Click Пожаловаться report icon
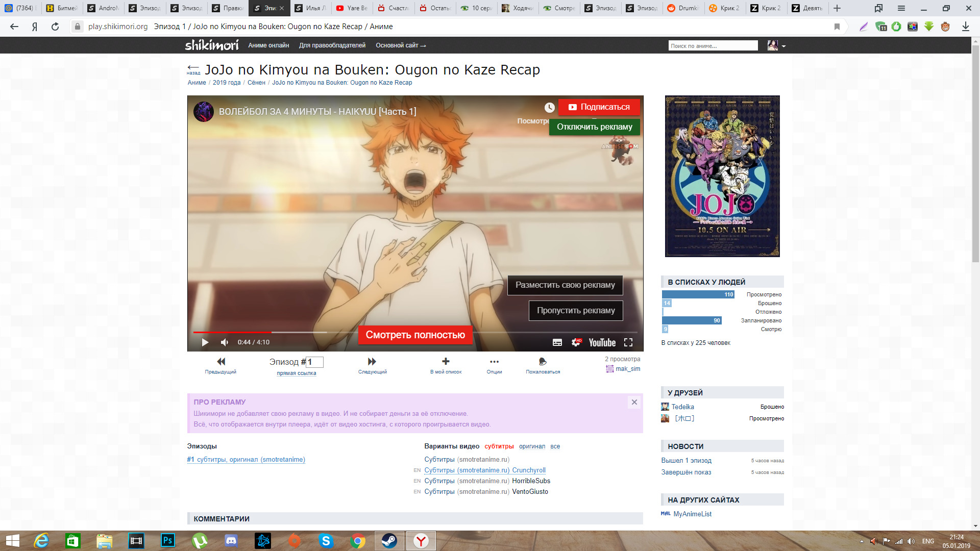Viewport: 980px width, 551px height. 543,361
